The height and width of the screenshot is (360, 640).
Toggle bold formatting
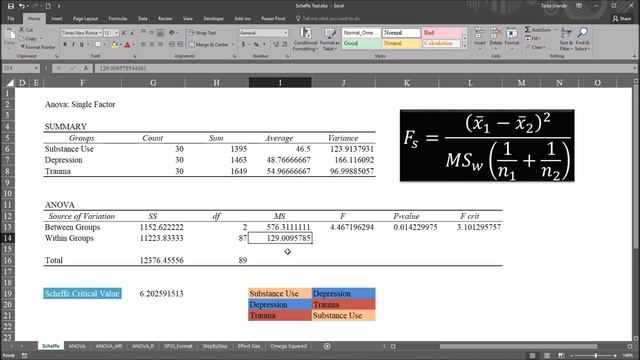(x=65, y=44)
